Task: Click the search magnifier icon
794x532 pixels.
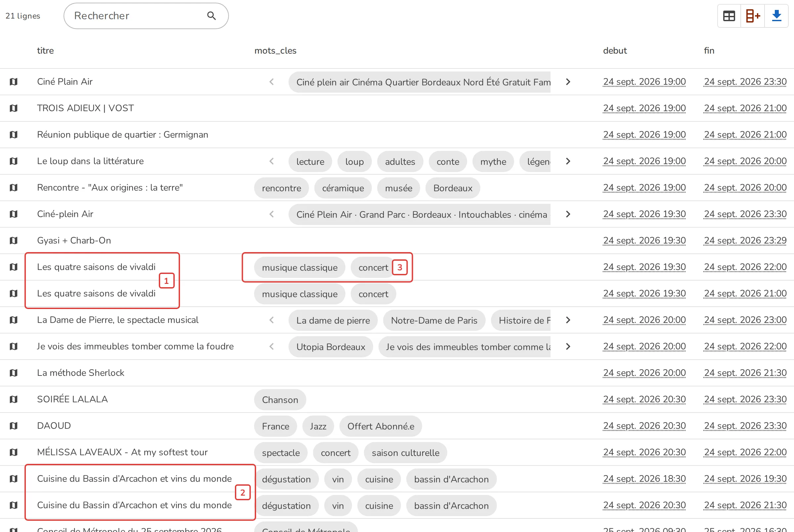Action: click(211, 16)
